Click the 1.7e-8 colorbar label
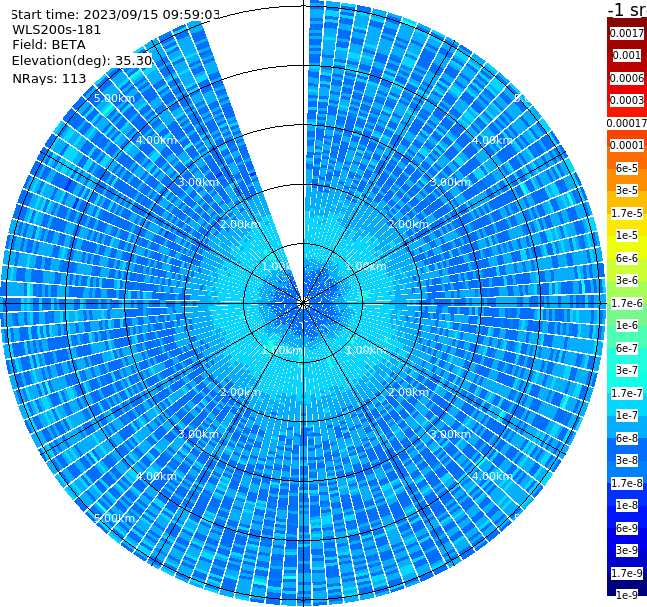 [x=627, y=483]
